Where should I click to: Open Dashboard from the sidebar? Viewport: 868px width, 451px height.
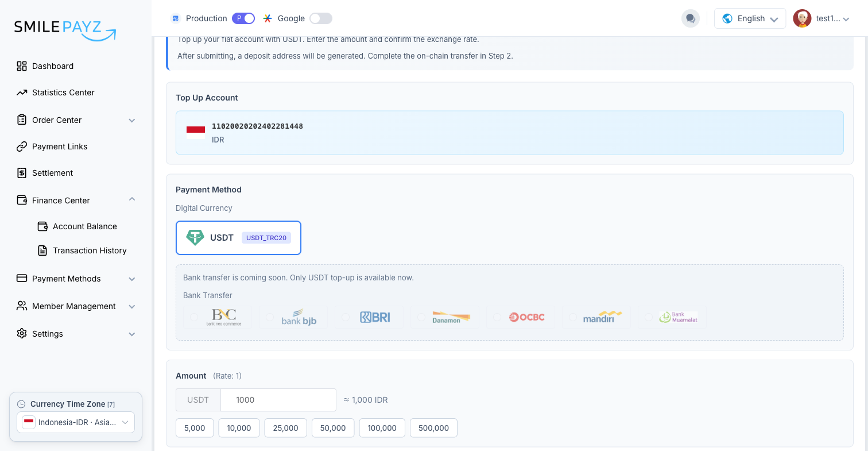tap(53, 66)
